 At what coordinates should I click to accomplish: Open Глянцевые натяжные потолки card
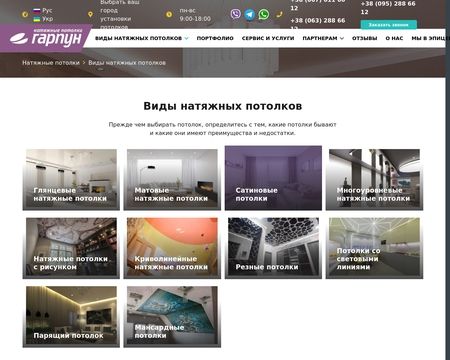pyautogui.click(x=71, y=180)
